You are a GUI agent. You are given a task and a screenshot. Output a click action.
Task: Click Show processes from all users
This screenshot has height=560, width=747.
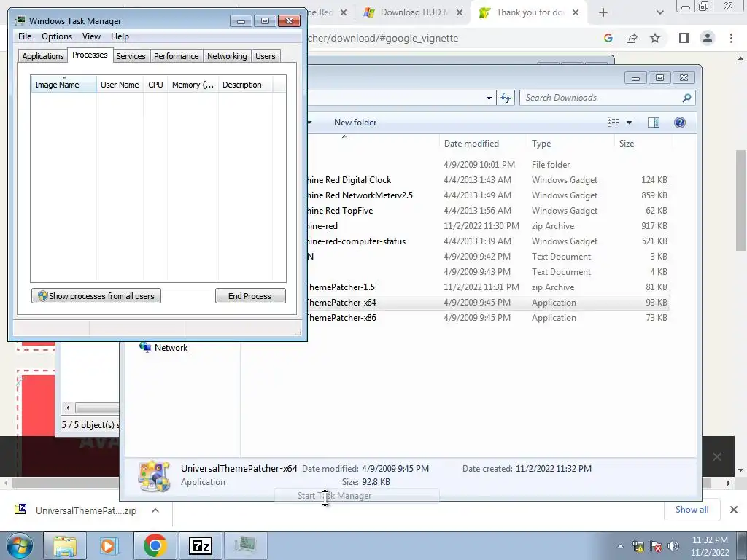coord(96,296)
